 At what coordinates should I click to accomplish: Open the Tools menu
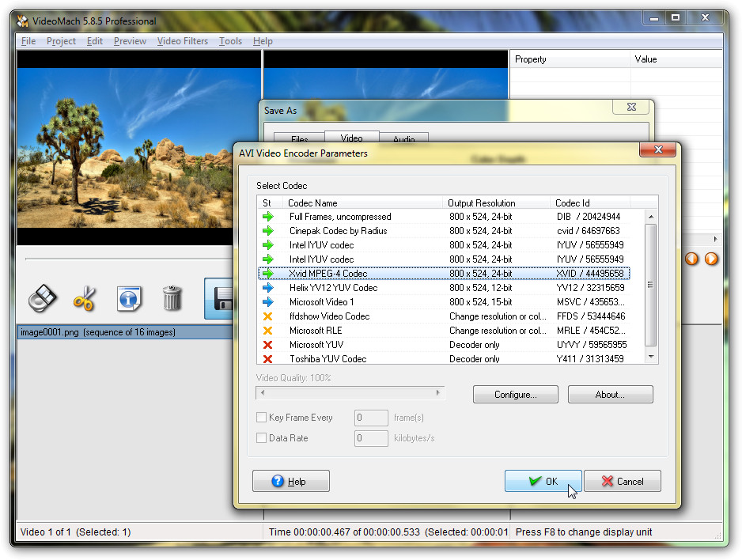[x=230, y=41]
